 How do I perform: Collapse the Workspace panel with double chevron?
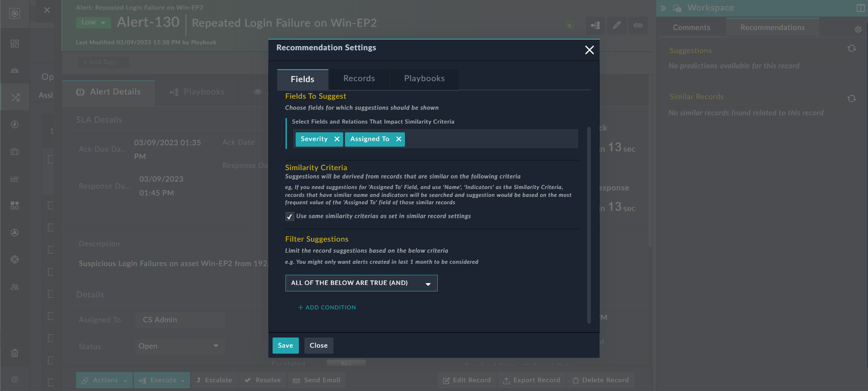[x=663, y=8]
